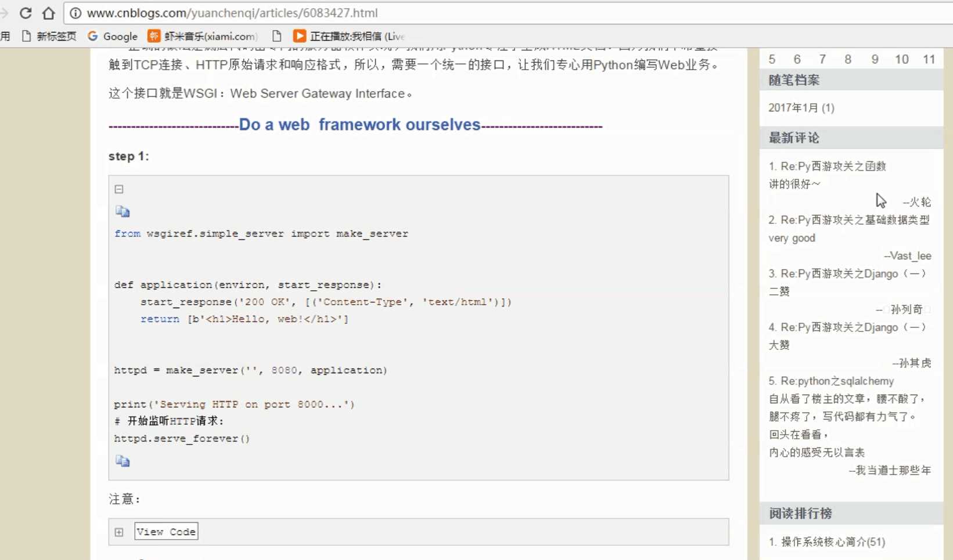Click the 'Do a web framework ourselves' heading
The height and width of the screenshot is (560, 953).
[x=359, y=125]
